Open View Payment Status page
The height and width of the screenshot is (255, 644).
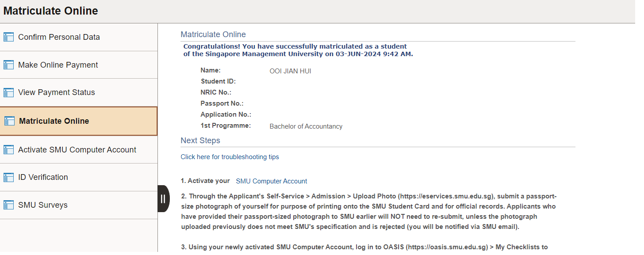[79, 92]
